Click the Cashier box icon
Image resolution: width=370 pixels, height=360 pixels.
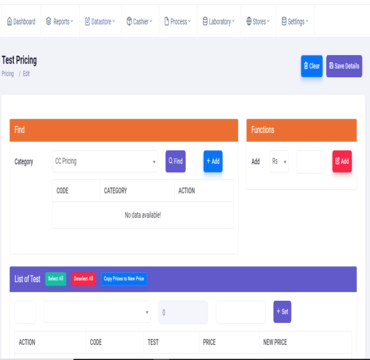tap(129, 22)
